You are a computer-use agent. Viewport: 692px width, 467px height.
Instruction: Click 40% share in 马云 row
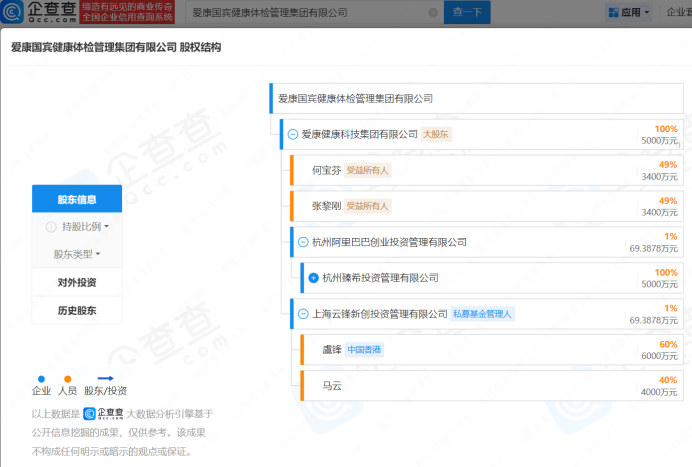click(x=668, y=380)
